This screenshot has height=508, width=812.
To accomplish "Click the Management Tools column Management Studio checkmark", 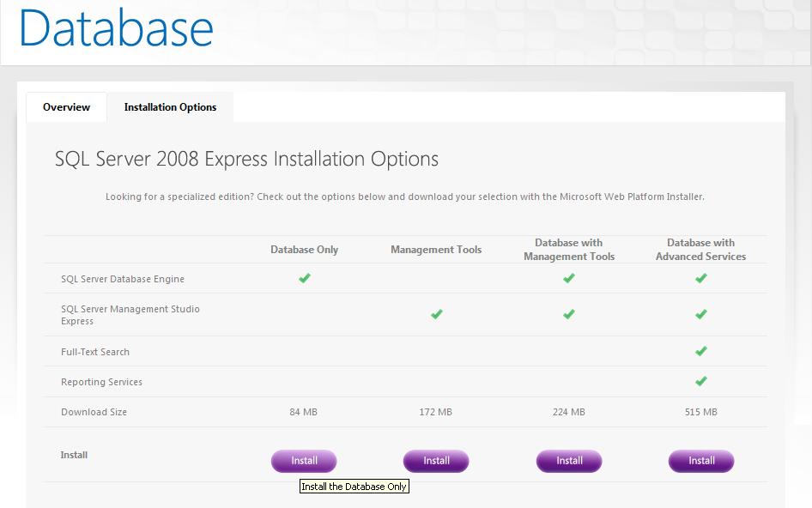I will click(436, 314).
